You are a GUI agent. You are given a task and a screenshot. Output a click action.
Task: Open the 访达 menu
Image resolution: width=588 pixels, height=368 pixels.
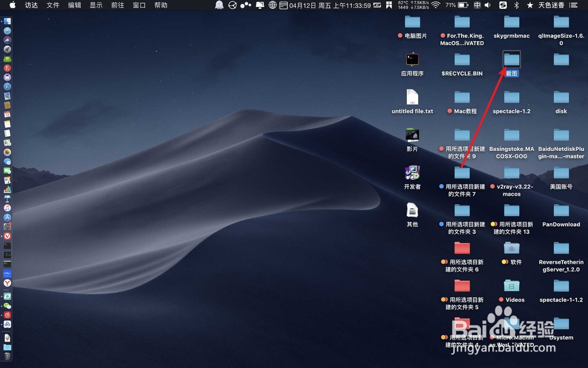(x=31, y=5)
